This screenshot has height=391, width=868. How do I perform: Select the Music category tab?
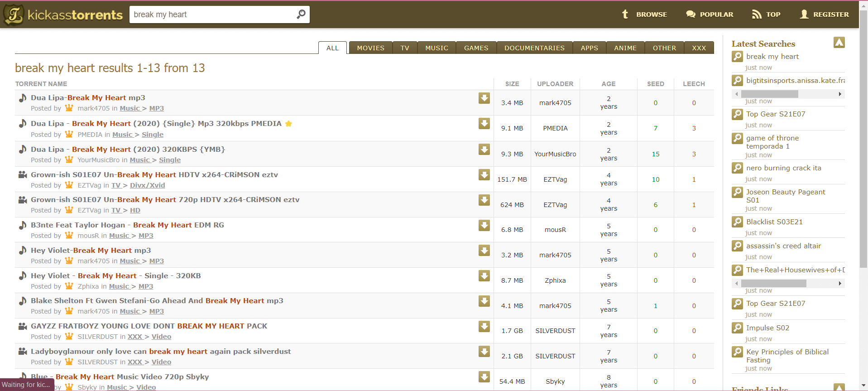coord(436,48)
